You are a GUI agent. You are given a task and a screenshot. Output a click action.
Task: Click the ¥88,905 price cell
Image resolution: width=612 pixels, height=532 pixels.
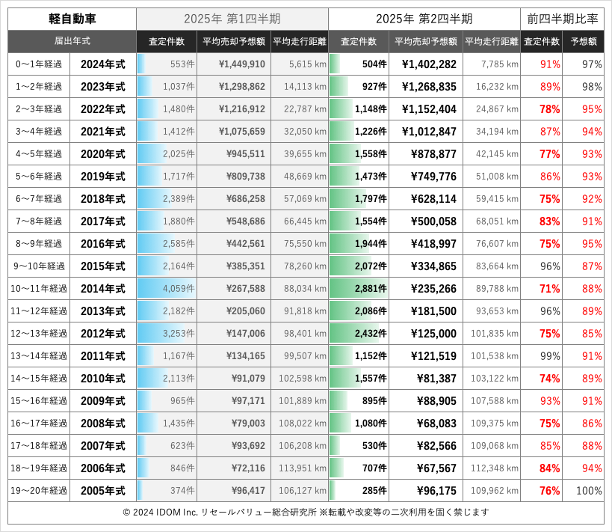pyautogui.click(x=426, y=401)
